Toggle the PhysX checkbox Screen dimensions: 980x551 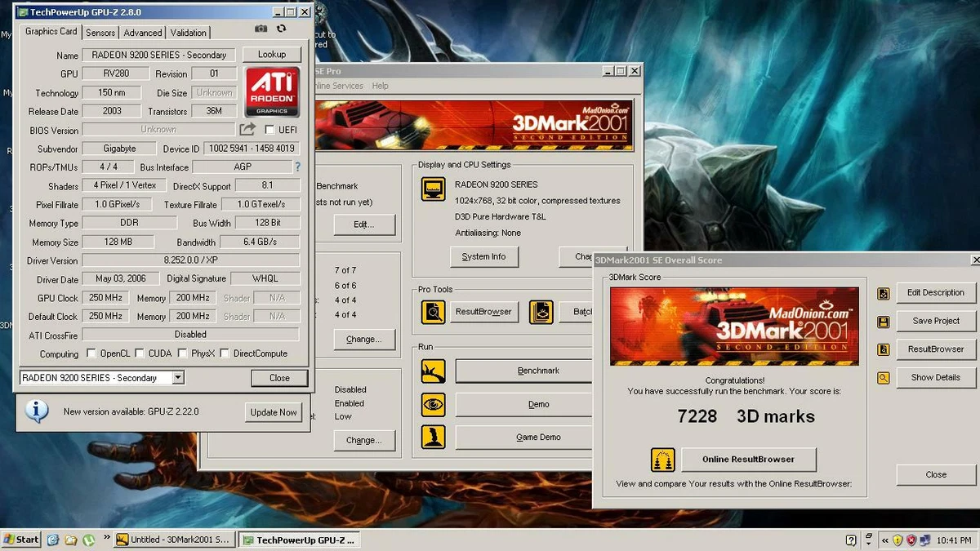click(182, 353)
